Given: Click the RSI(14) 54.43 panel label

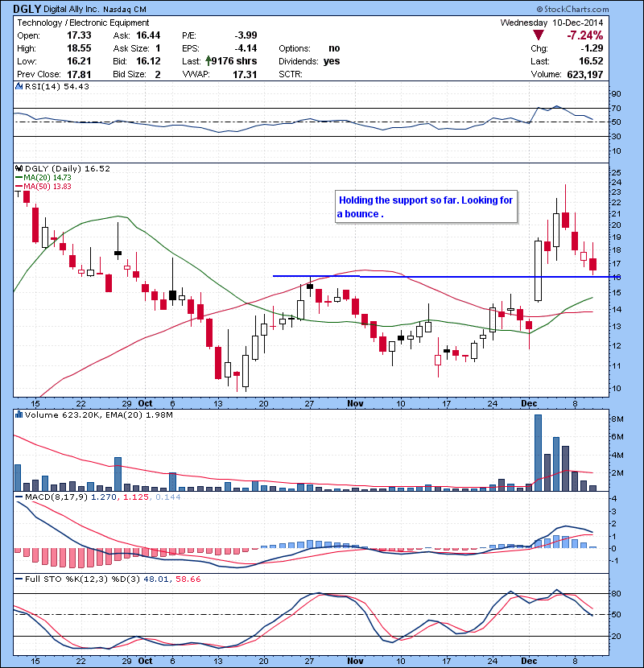Looking at the screenshot, I should pos(57,86).
